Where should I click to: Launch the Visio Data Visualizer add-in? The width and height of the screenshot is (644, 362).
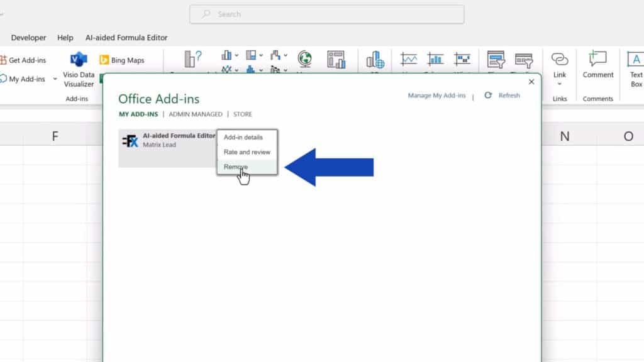(79, 70)
